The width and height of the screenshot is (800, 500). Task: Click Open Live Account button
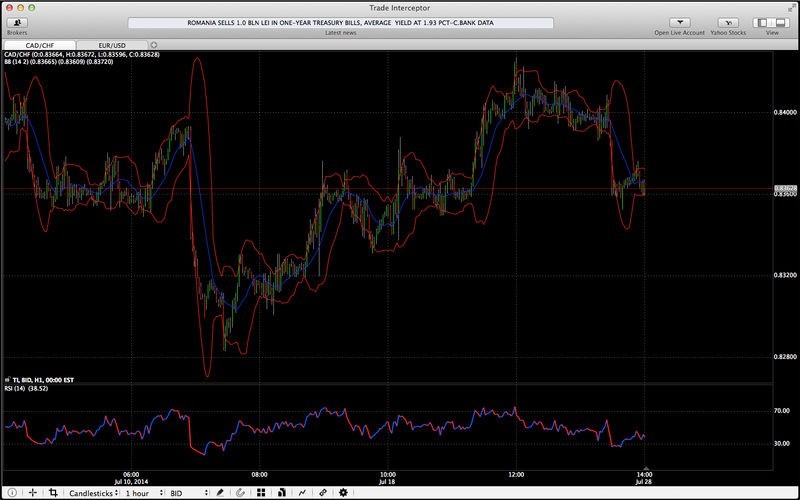point(679,22)
